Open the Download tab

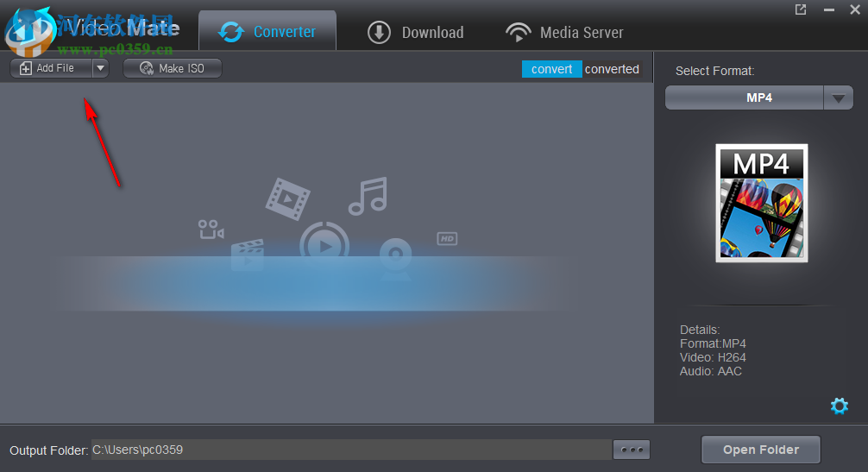pyautogui.click(x=416, y=32)
